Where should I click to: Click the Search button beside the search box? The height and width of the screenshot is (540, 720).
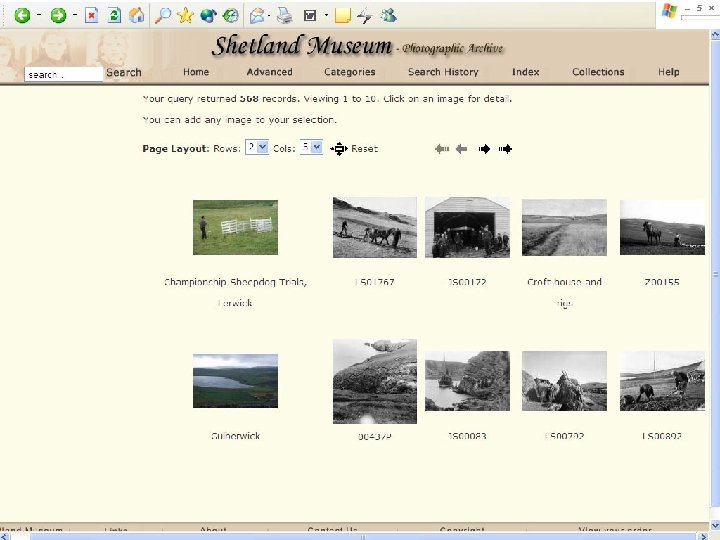point(124,73)
